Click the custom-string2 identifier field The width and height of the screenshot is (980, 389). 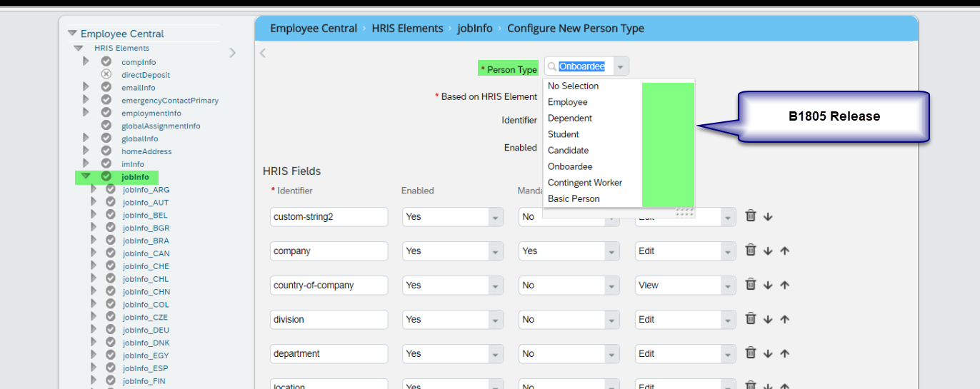coord(329,217)
